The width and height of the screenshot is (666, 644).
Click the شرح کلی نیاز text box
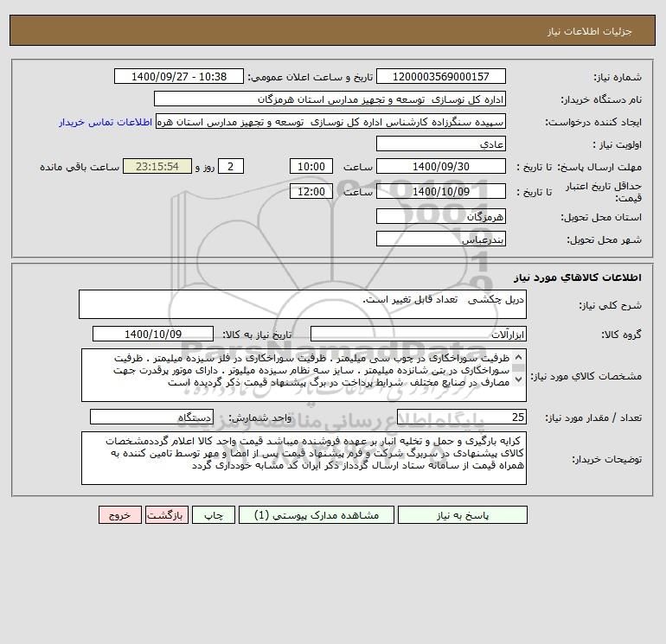[x=303, y=304]
